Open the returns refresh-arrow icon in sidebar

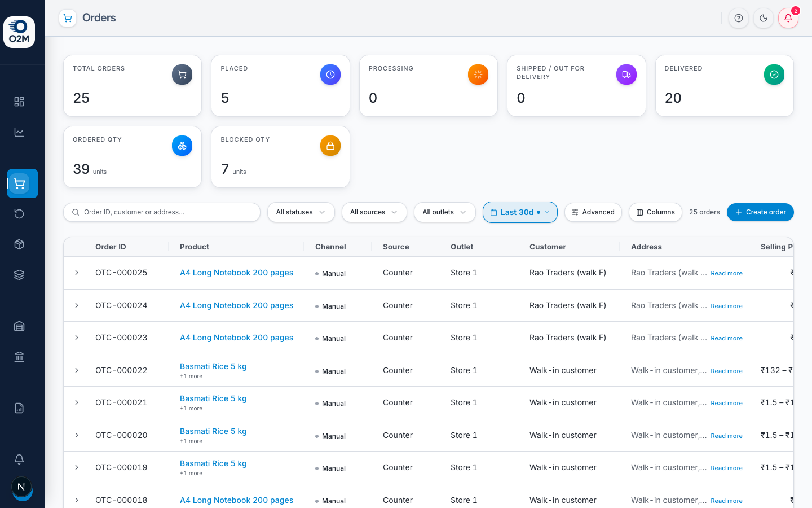pyautogui.click(x=19, y=214)
